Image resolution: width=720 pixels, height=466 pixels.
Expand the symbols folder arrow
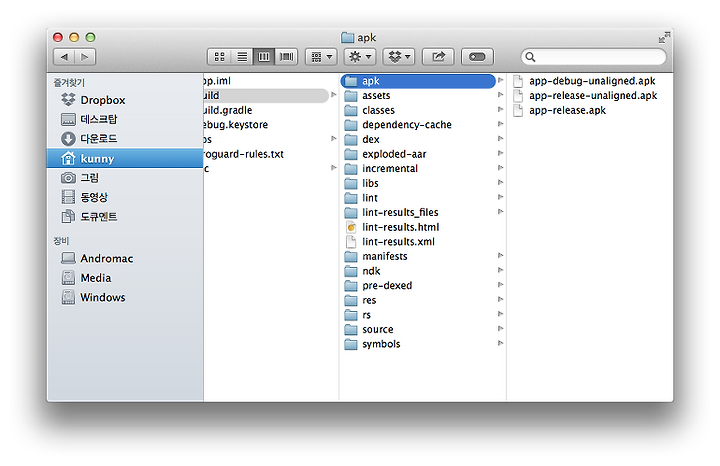tap(501, 343)
